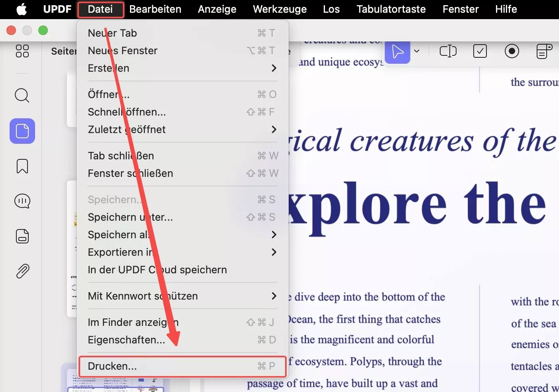This screenshot has height=392, width=559.
Task: Open the Fenster menu in the menu bar
Action: 460,9
